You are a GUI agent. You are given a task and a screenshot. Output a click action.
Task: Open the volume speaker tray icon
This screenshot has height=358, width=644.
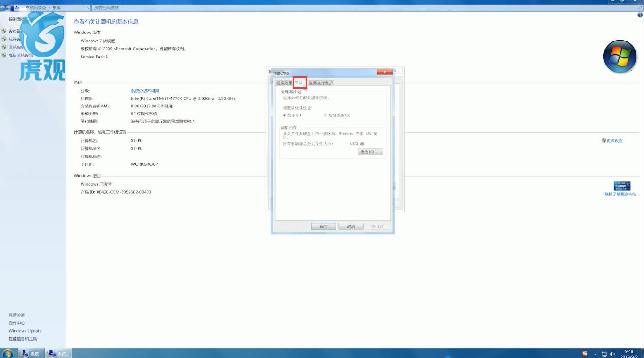[612, 354]
